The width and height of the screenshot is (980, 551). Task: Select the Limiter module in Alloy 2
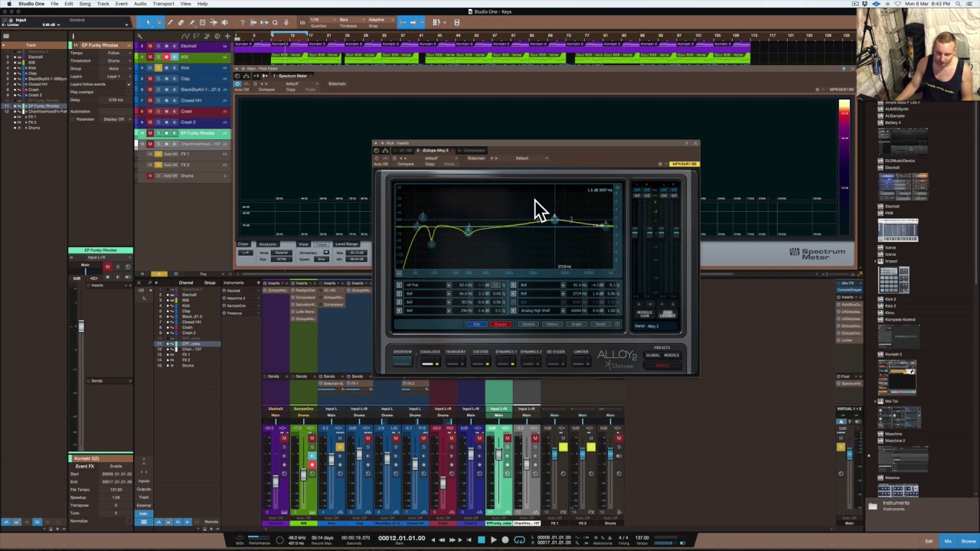click(581, 361)
